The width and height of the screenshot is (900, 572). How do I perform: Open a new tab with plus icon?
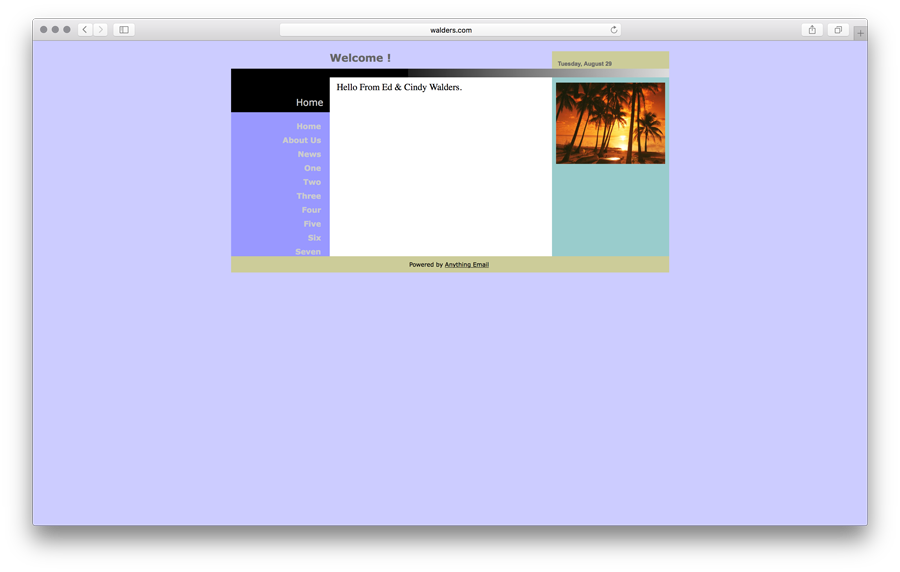click(x=859, y=33)
